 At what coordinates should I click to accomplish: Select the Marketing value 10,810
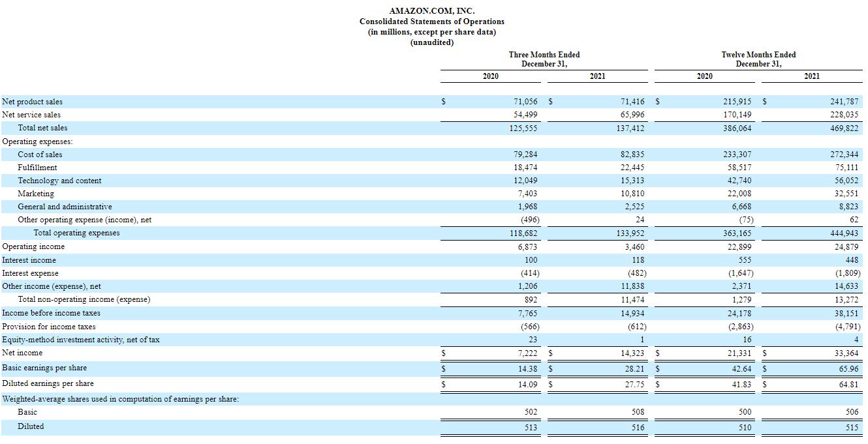tap(631, 194)
